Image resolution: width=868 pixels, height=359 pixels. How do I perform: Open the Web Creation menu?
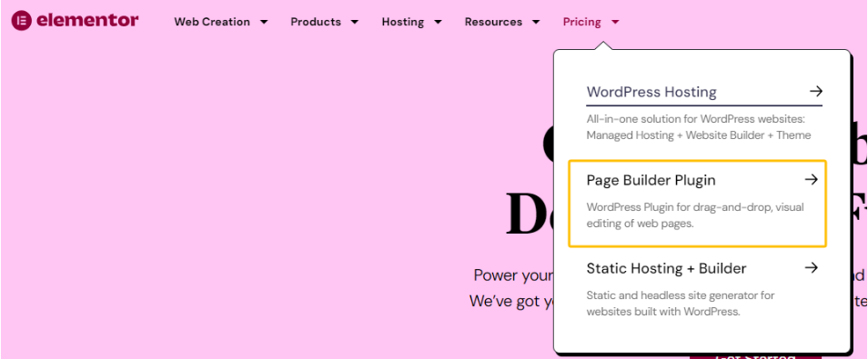[x=212, y=22]
